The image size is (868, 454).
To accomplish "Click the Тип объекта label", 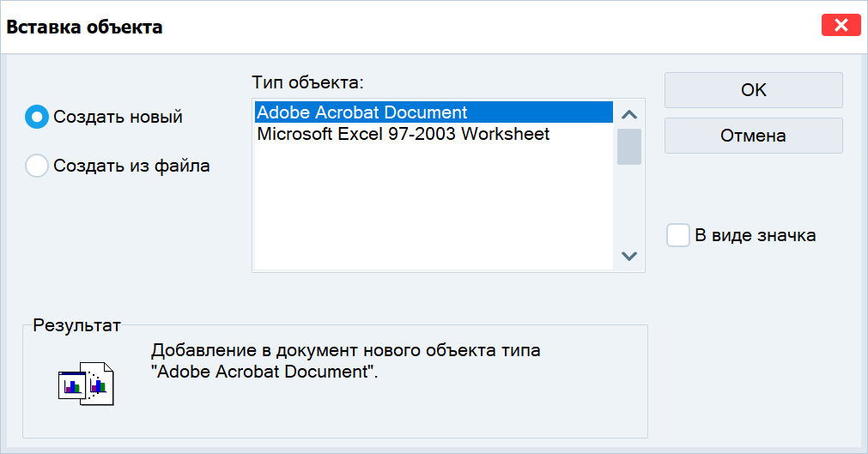I will click(308, 82).
